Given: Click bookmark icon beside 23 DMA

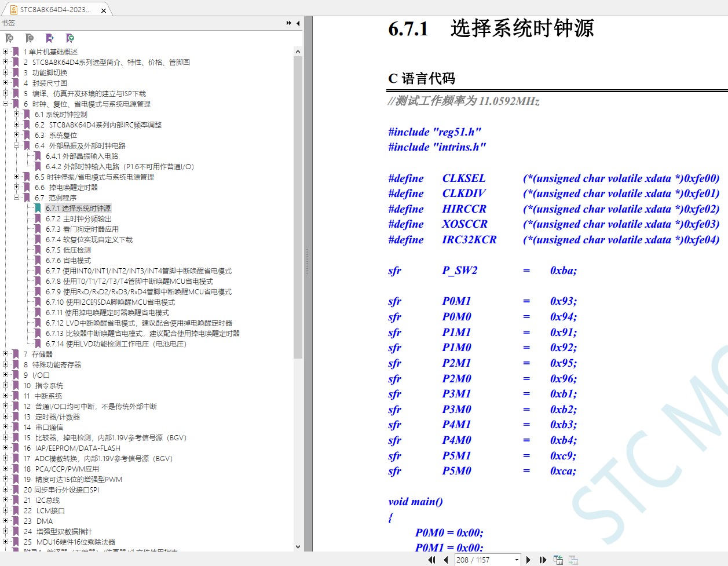Looking at the screenshot, I should coord(16,521).
